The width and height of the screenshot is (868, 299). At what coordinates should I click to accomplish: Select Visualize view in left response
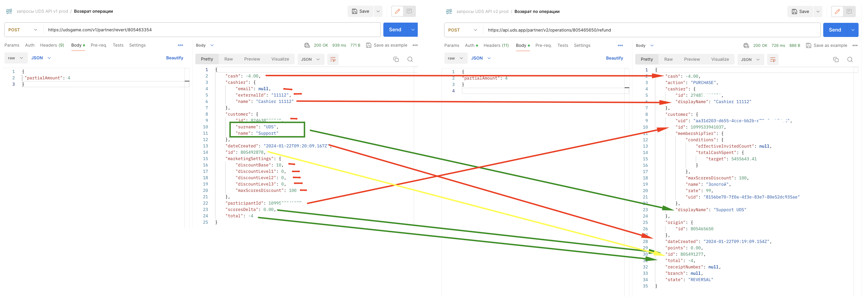click(280, 59)
